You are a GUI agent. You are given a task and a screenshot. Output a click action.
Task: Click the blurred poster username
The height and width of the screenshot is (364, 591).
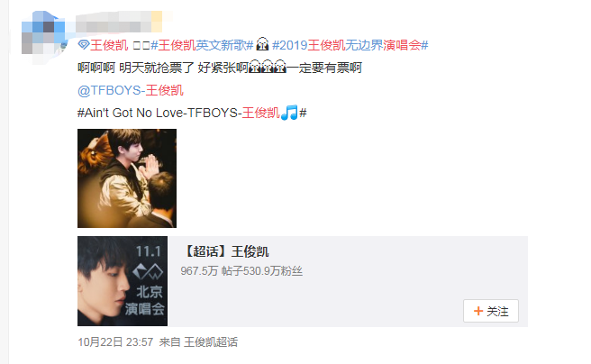pos(119,22)
